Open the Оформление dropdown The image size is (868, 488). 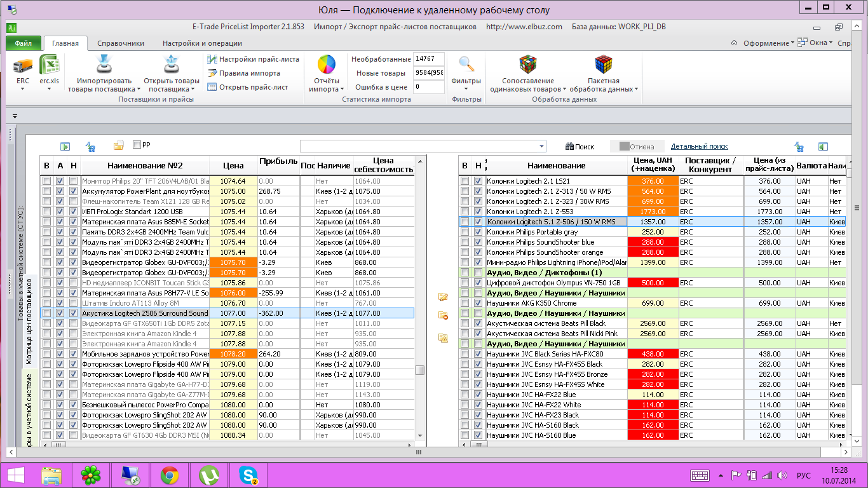tap(768, 43)
